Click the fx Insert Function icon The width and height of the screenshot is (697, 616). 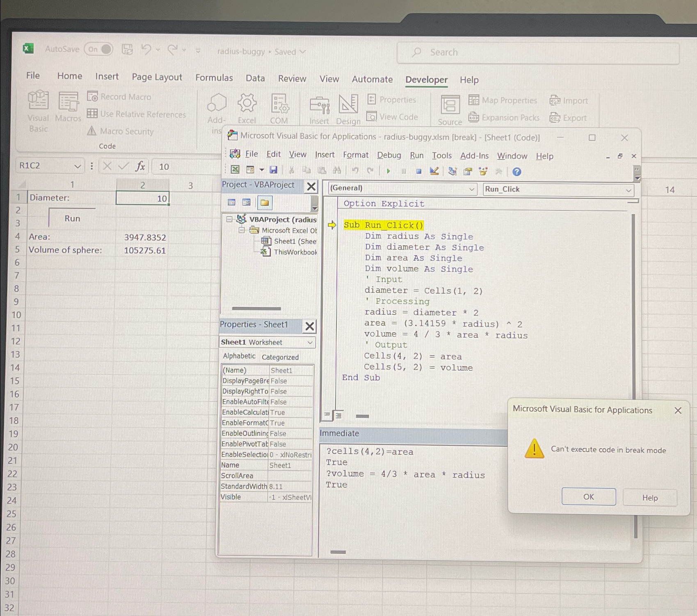tap(140, 166)
